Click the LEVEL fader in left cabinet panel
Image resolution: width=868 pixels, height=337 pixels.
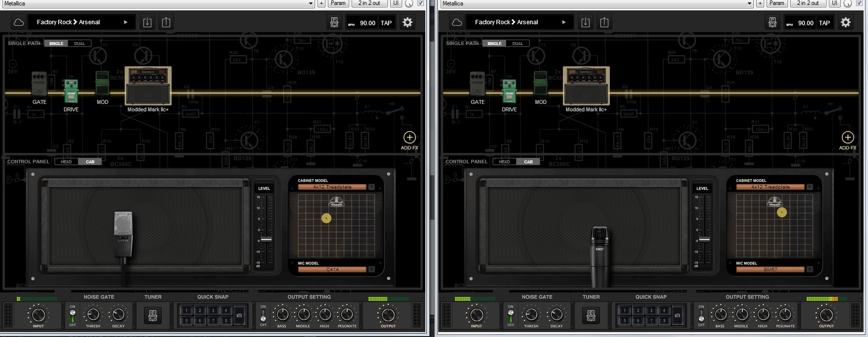pos(266,240)
